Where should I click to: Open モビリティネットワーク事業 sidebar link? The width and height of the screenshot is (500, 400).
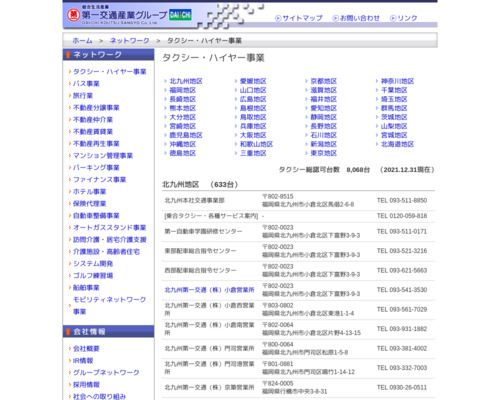coord(109,305)
